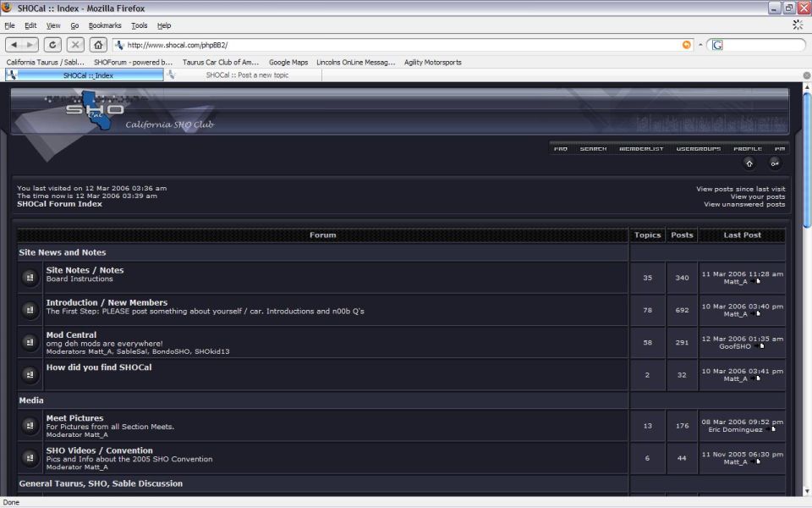Click the scrollbar down arrow

click(x=807, y=492)
